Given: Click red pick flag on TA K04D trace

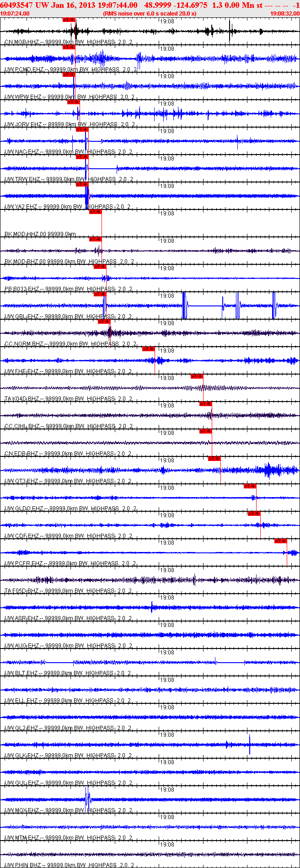Looking at the screenshot, I should (x=197, y=376).
